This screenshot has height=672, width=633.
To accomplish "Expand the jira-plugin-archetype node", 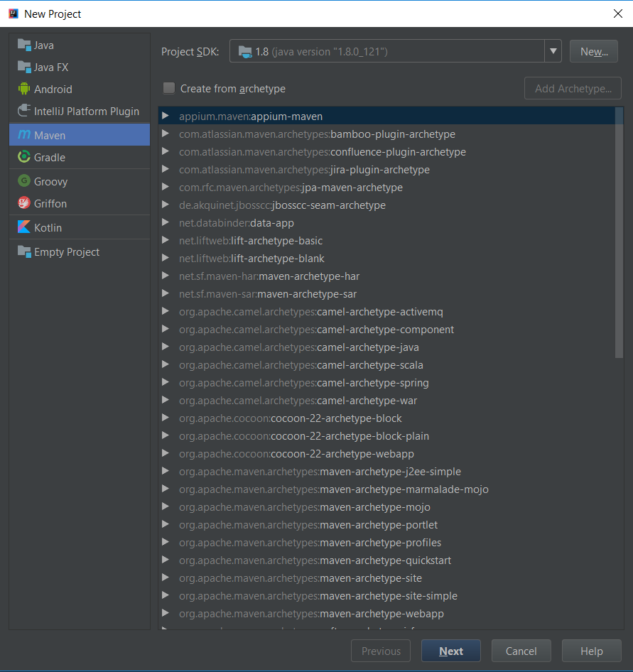I will point(166,169).
